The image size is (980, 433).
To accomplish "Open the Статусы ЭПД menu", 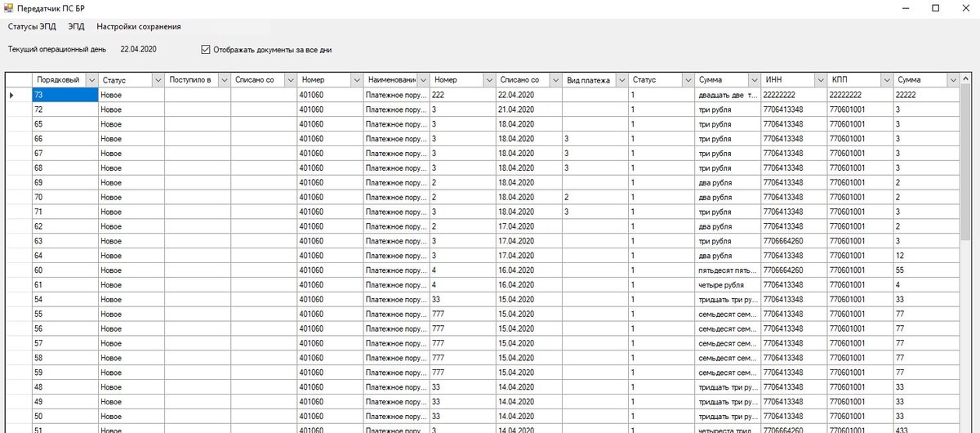I will click(x=32, y=26).
